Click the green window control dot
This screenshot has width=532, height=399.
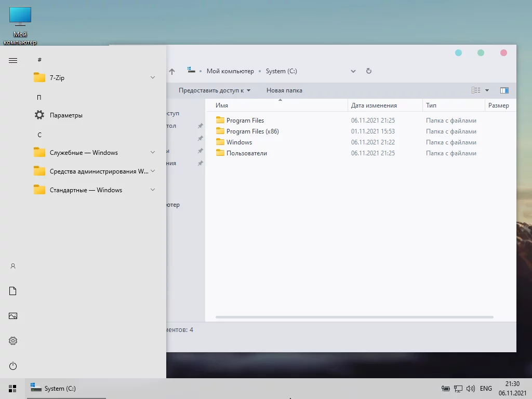point(481,52)
